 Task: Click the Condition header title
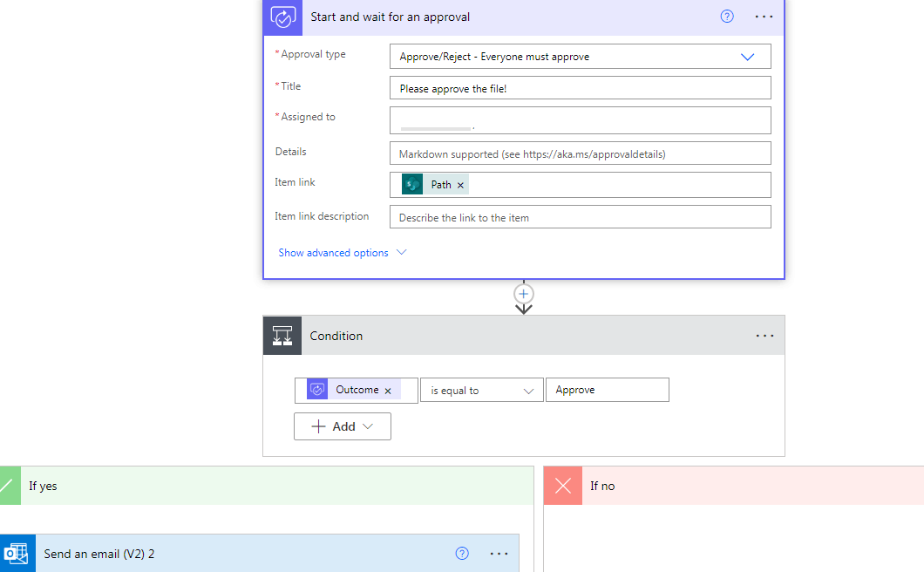click(x=336, y=336)
